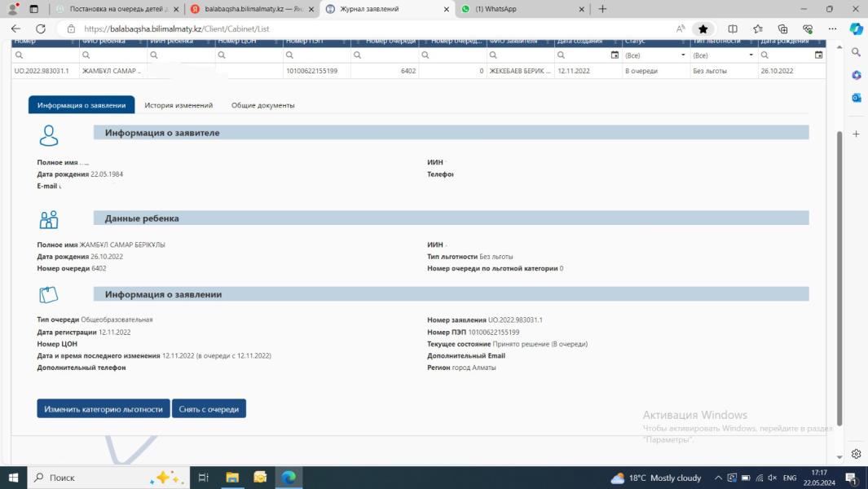
Task: Add a new app to the sidebar
Action: click(857, 134)
